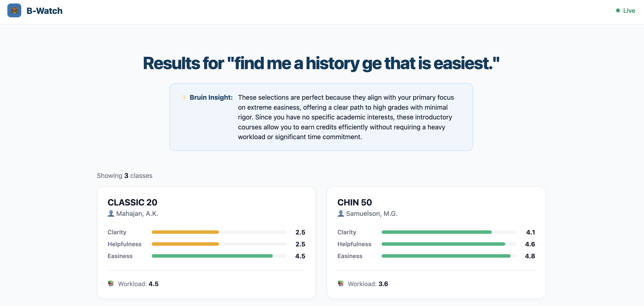Click the CHIN 50 Easiness rating bar
The width and height of the screenshot is (644, 306).
coord(448,256)
